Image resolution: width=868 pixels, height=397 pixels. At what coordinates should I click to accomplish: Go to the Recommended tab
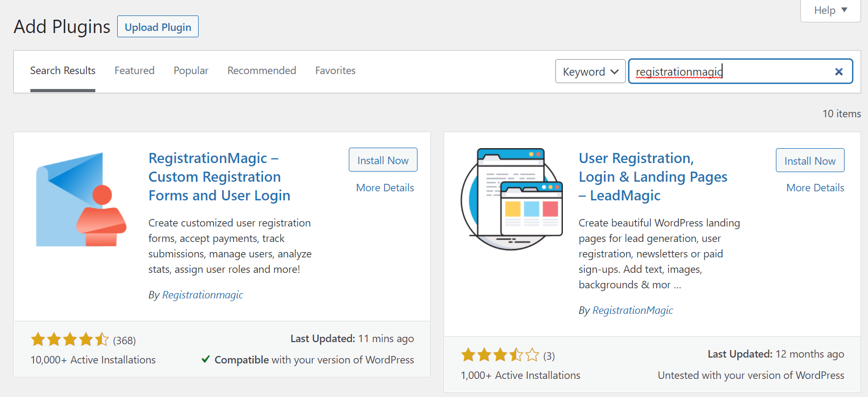coord(261,70)
